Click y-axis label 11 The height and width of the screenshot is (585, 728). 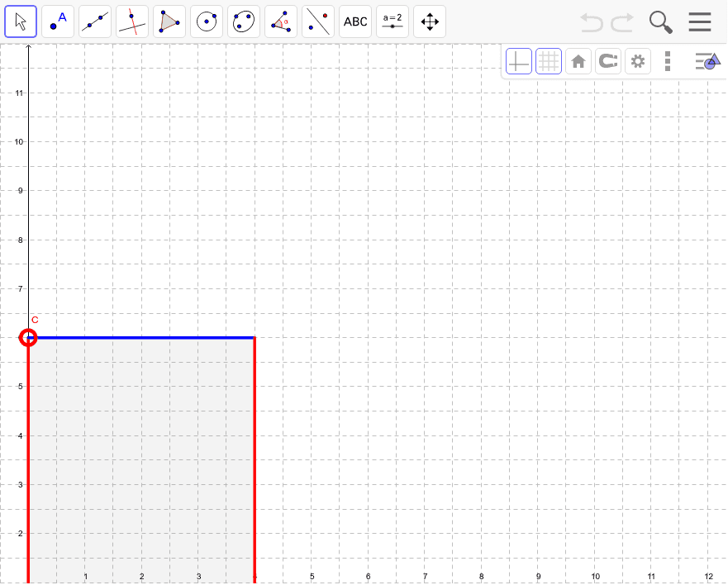coord(19,93)
